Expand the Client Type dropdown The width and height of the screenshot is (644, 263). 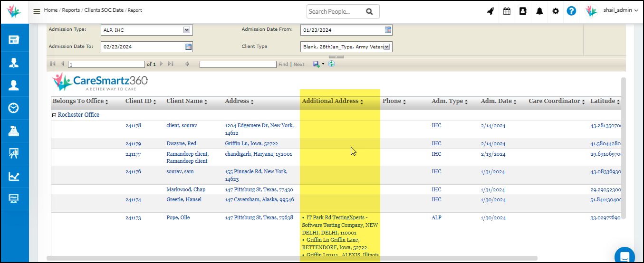coord(386,47)
